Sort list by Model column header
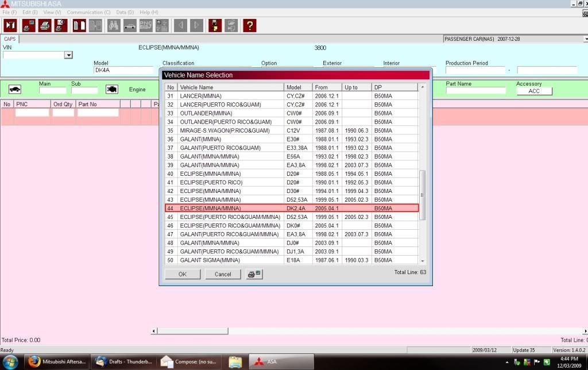 tap(298, 87)
